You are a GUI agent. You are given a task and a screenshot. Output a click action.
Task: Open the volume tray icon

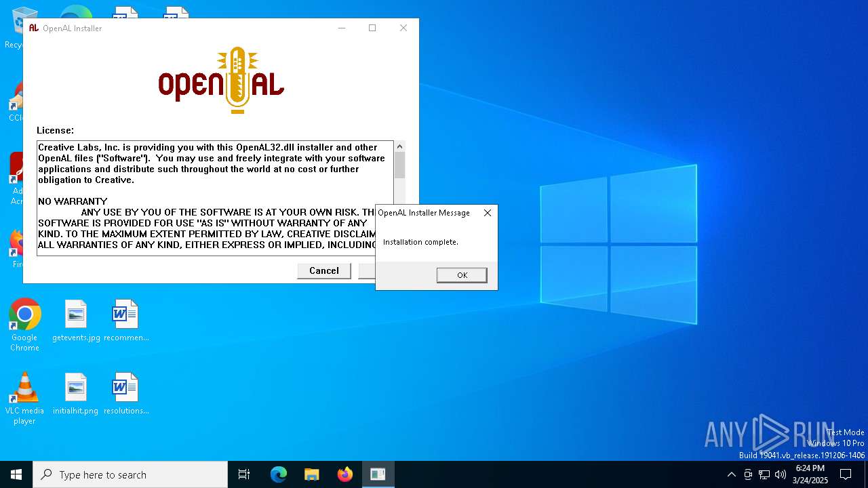tap(781, 474)
